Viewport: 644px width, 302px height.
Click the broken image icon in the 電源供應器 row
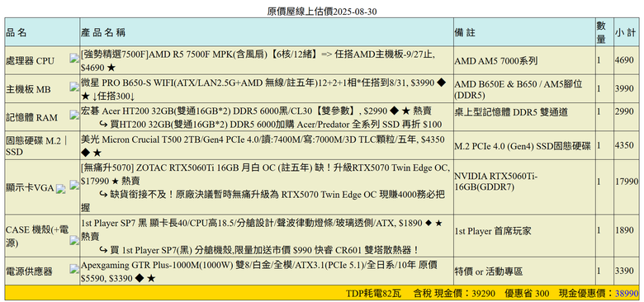pos(74,269)
